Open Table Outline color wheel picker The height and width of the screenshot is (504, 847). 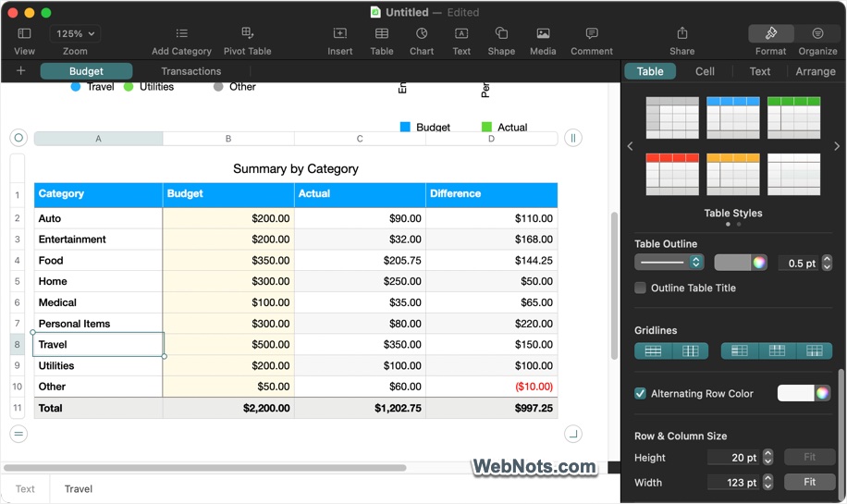pos(759,263)
